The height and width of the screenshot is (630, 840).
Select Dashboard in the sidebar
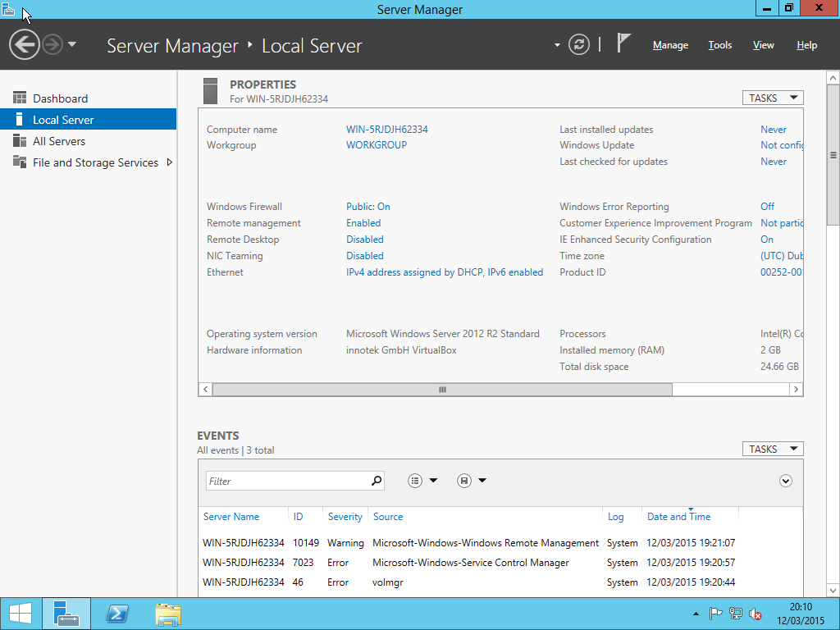(x=89, y=98)
